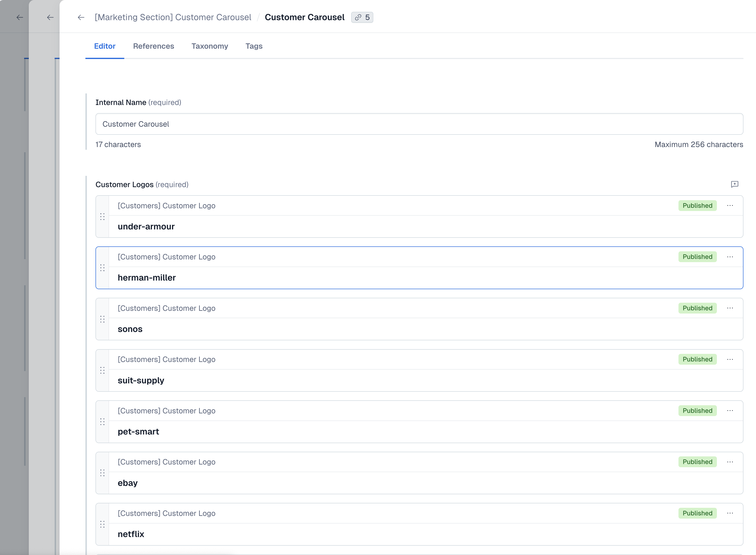Grab the drag handle of under-armour entry
756x555 pixels.
tap(102, 217)
